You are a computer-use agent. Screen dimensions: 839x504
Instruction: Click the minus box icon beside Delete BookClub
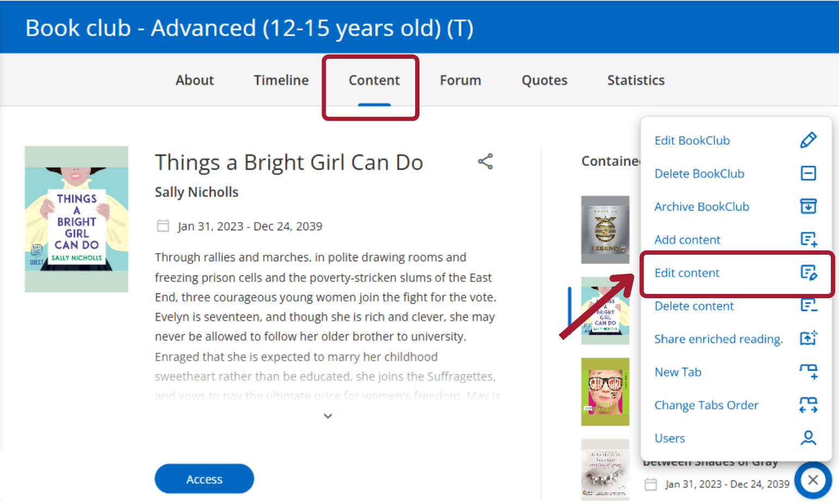click(808, 174)
